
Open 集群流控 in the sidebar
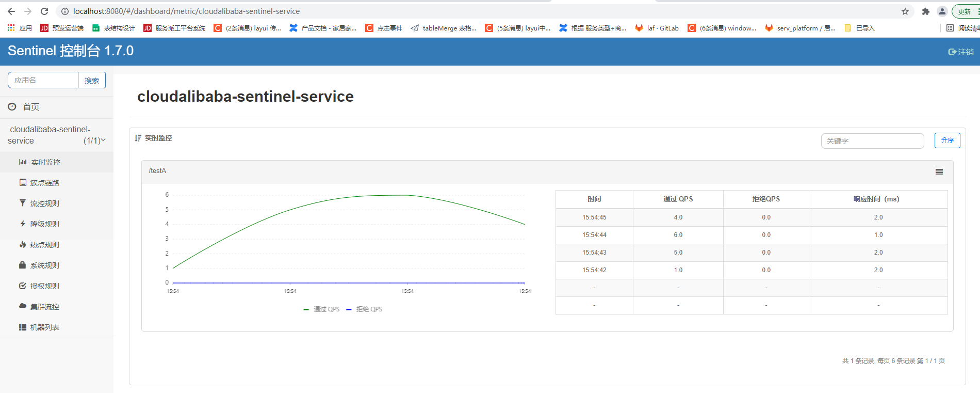[57, 307]
